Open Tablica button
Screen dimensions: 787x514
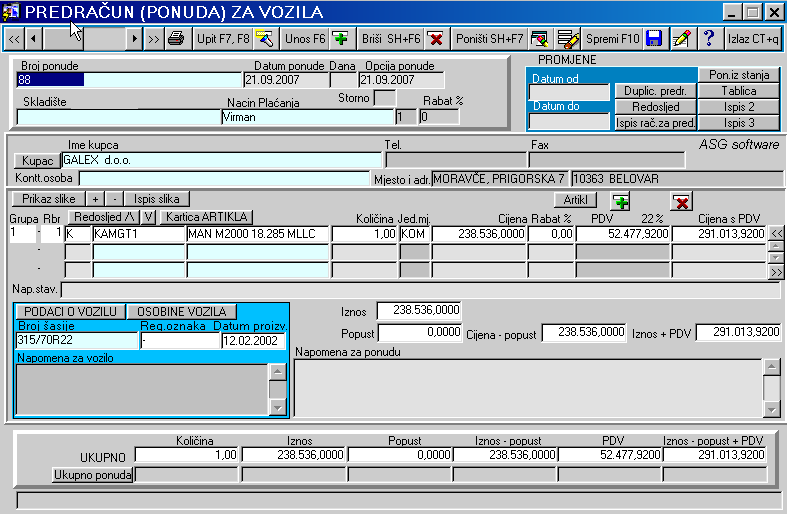739,91
